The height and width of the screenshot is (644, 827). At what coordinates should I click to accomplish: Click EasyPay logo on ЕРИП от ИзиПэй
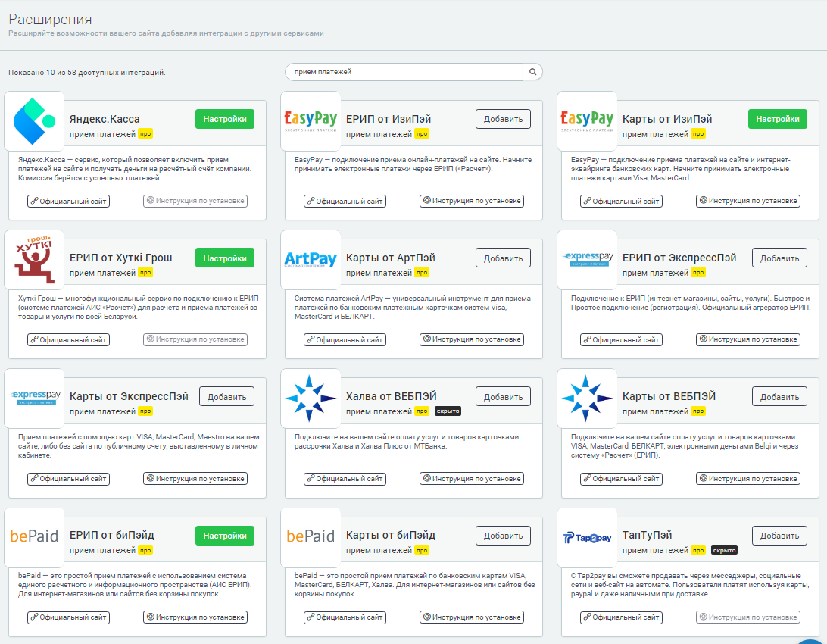pos(311,121)
